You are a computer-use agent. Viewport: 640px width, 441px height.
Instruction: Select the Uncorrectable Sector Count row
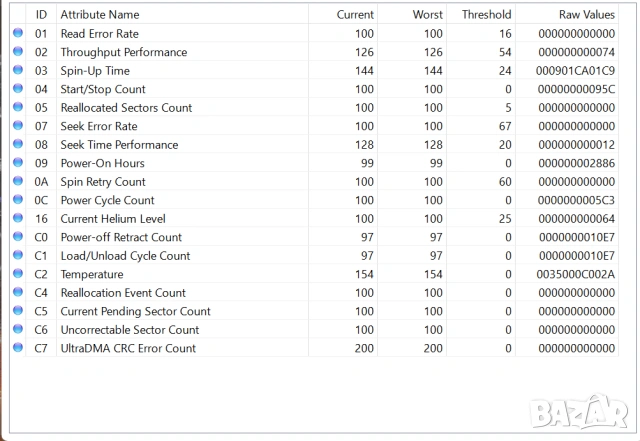coord(129,330)
